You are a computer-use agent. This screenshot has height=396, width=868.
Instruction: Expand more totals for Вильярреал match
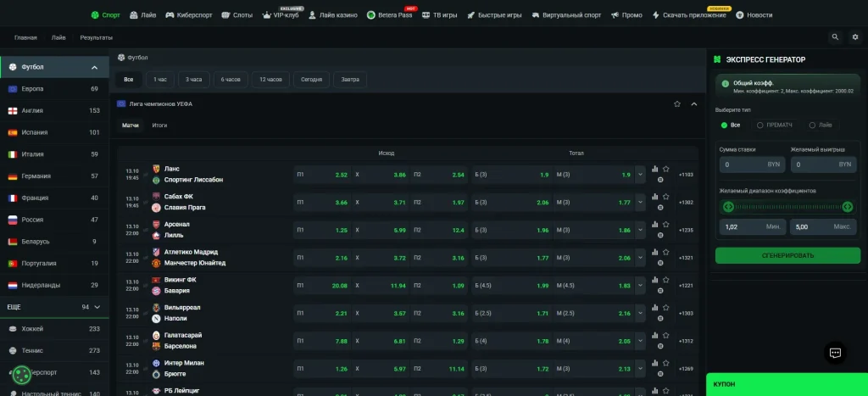[641, 313]
